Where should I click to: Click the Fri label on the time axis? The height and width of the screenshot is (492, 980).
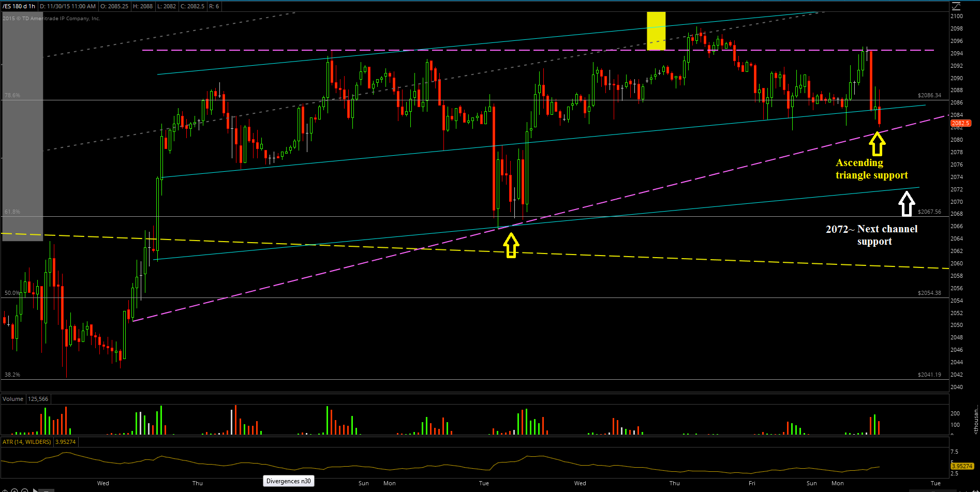pos(752,483)
